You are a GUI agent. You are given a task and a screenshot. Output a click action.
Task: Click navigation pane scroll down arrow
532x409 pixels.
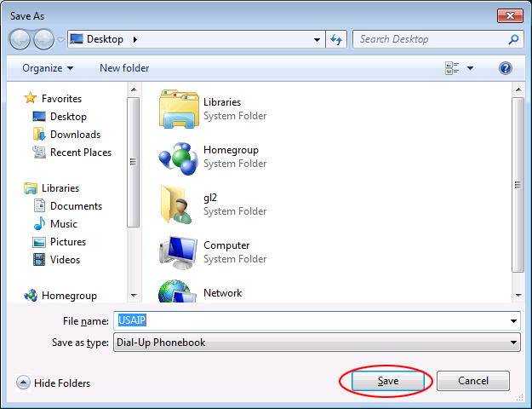point(134,295)
